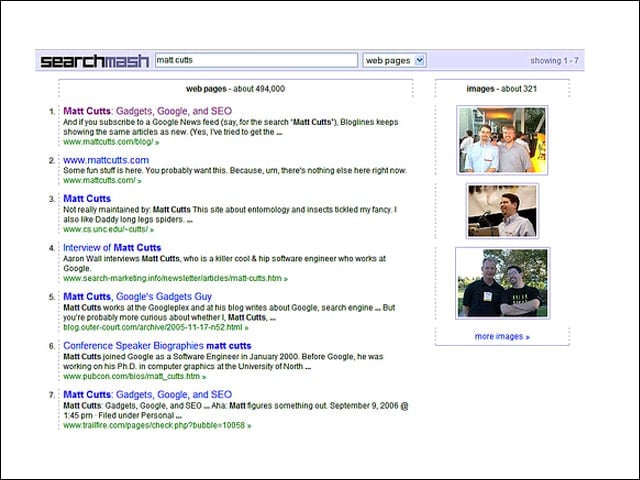640x480 pixels.
Task: Open 'Conference Speaker Biographies matt cutts' result
Action: [x=157, y=345]
